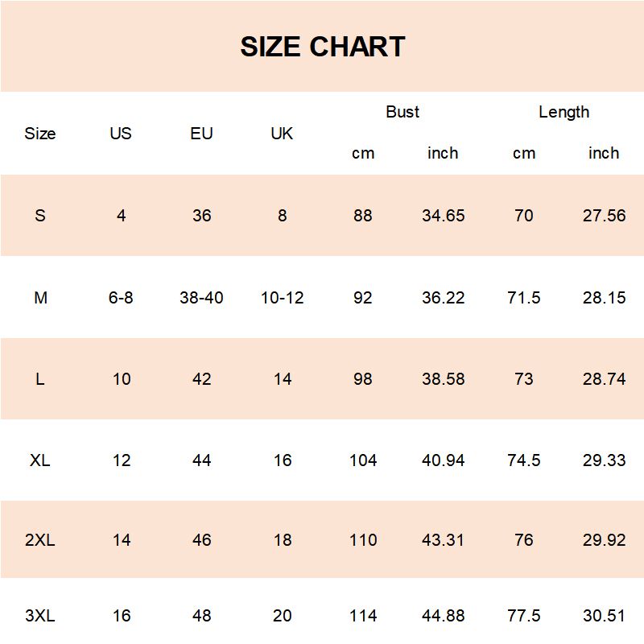This screenshot has width=644, height=644.
Task: Click the US column header
Action: tap(121, 134)
